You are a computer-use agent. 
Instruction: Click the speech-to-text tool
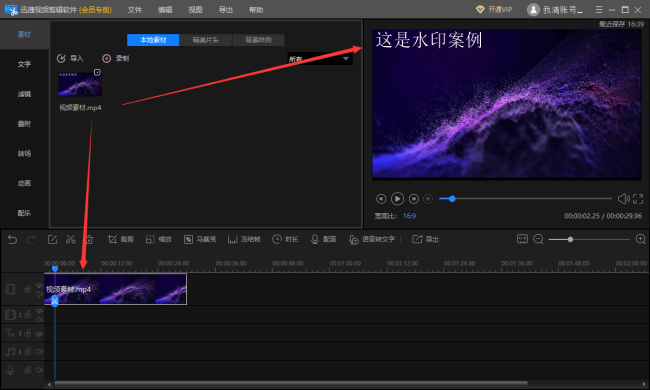[x=372, y=240]
